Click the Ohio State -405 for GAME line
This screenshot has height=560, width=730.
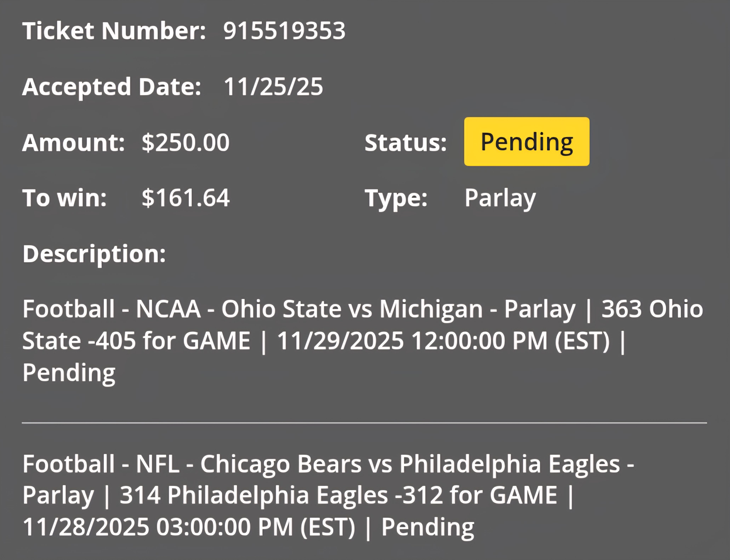point(136,341)
